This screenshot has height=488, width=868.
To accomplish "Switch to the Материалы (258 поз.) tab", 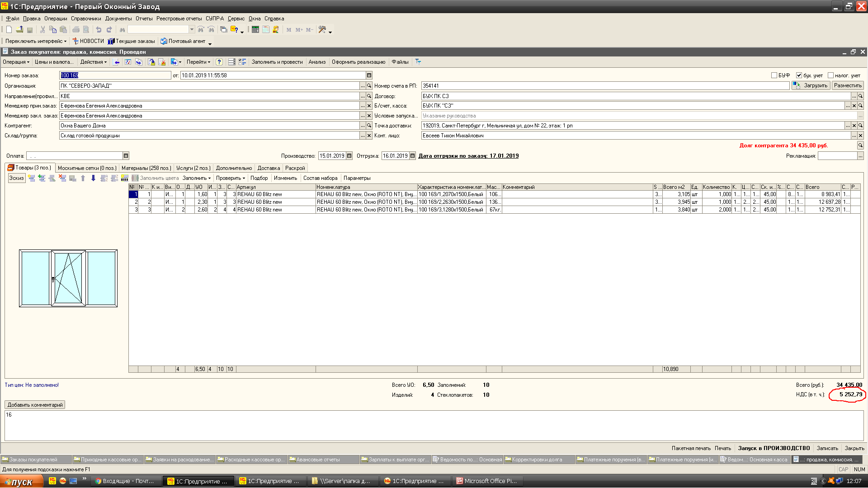I will (146, 168).
